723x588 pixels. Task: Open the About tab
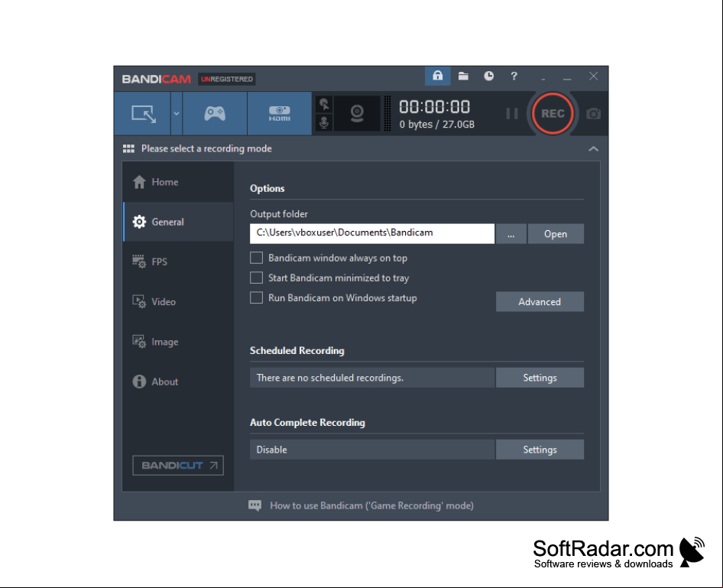point(178,382)
